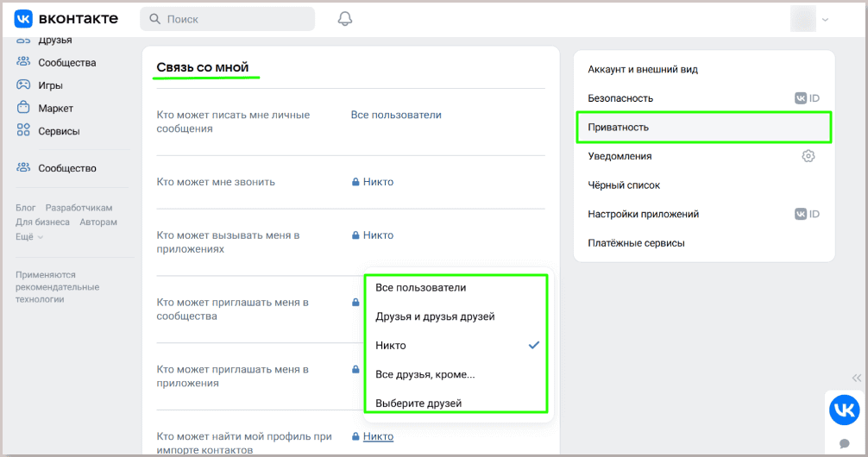Click 'Применяются рекомендательные технологии' notice

click(x=58, y=286)
